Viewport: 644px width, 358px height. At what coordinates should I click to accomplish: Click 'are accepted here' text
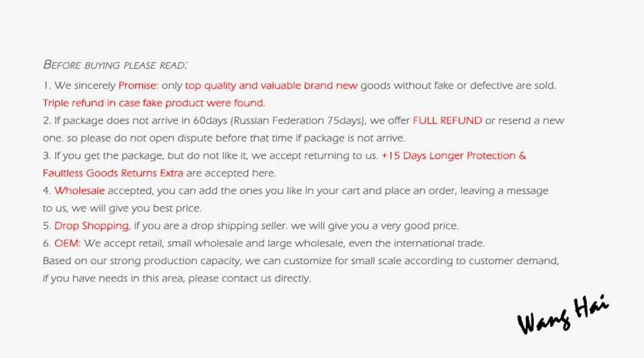click(x=231, y=173)
